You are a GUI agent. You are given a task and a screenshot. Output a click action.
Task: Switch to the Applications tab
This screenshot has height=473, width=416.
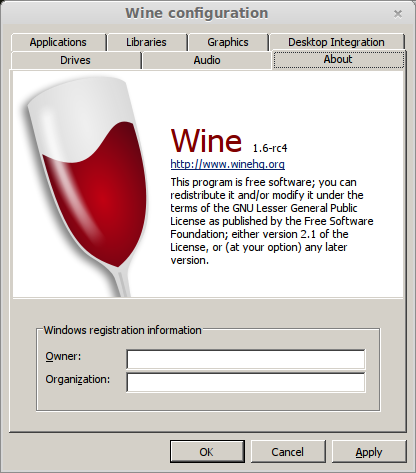(58, 42)
